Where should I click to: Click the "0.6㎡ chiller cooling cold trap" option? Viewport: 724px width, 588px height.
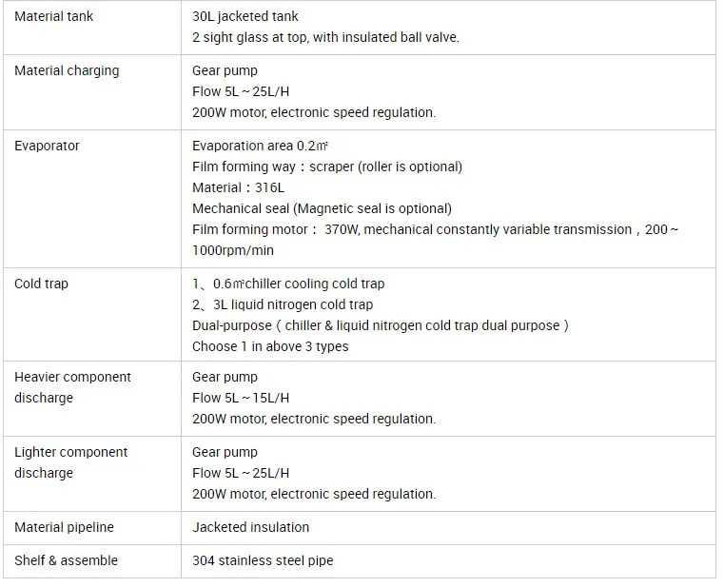[x=288, y=284]
